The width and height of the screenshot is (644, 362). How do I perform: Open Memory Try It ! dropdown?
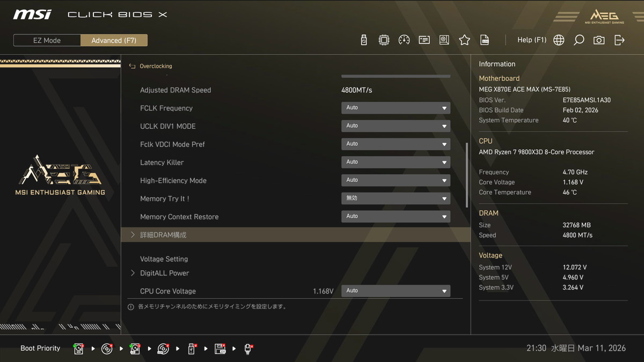tap(396, 198)
